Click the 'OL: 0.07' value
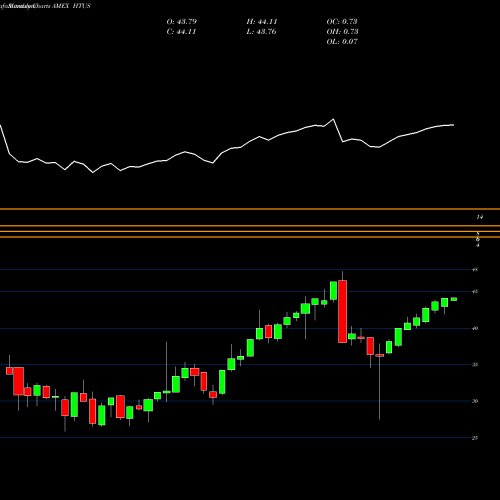The height and width of the screenshot is (500, 500). click(342, 42)
